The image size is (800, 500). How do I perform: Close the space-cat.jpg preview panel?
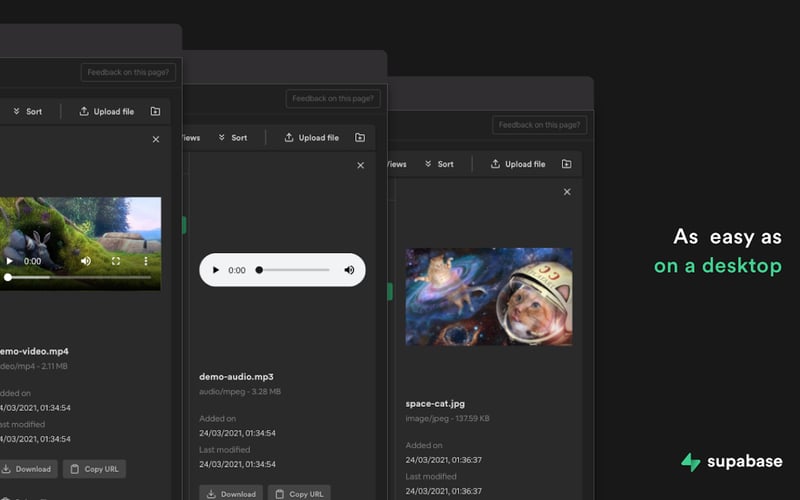click(567, 192)
